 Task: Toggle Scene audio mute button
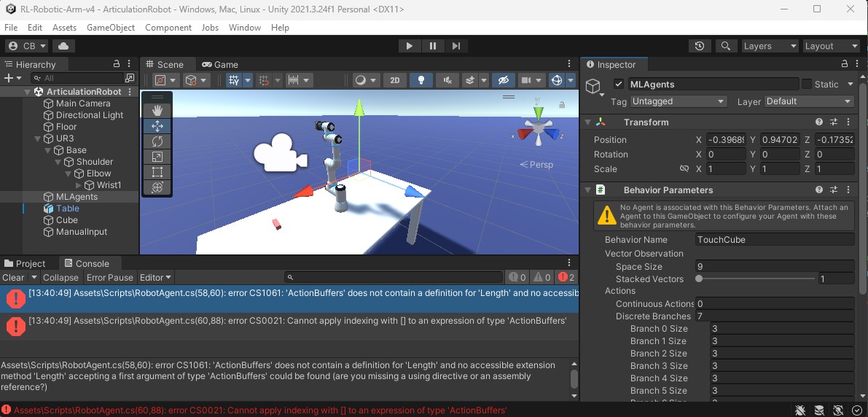[447, 80]
